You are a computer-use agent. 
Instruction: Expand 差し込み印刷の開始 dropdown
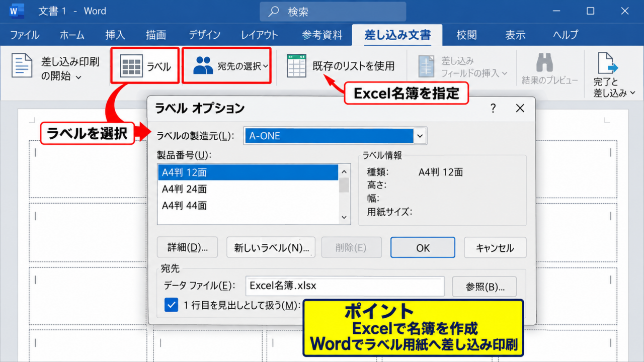[x=78, y=77]
